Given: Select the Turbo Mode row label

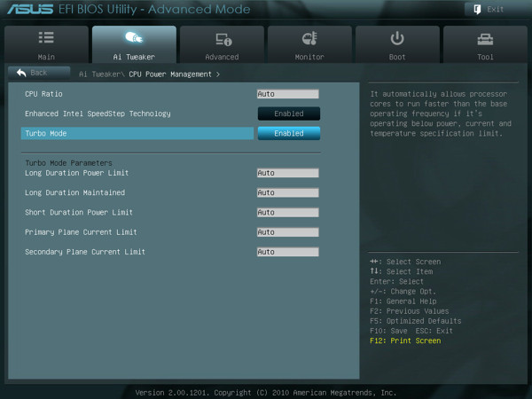Looking at the screenshot, I should coord(46,133).
